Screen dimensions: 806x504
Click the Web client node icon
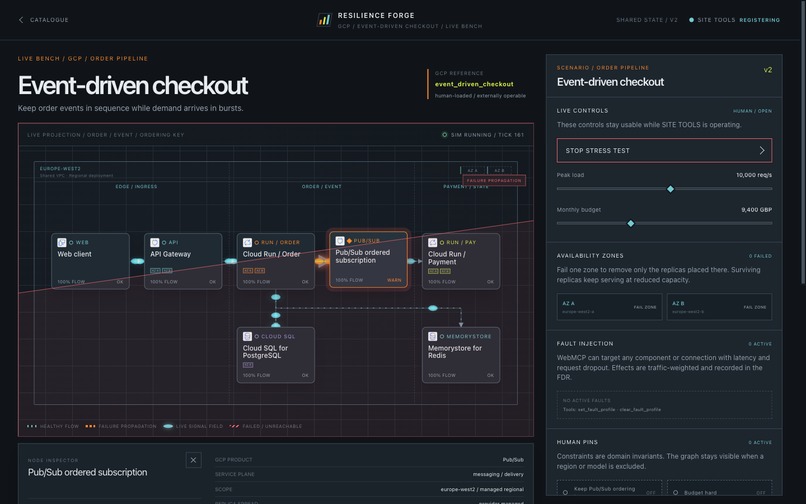[x=62, y=242]
